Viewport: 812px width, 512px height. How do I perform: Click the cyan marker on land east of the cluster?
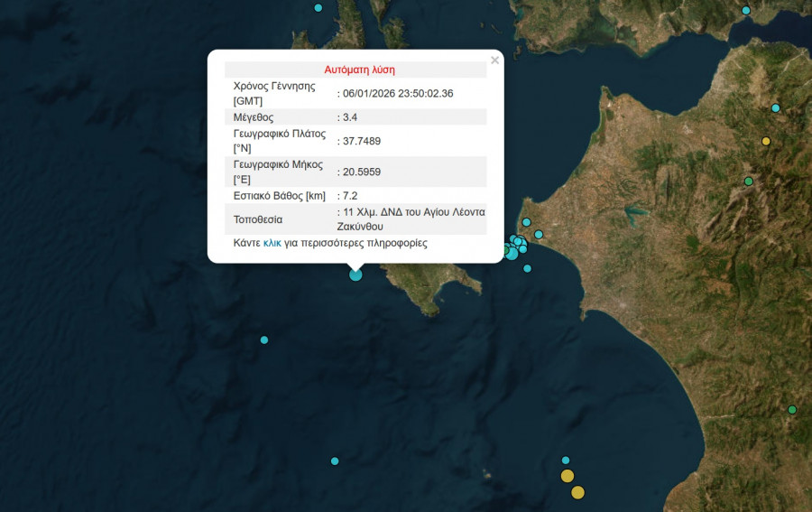click(x=539, y=235)
